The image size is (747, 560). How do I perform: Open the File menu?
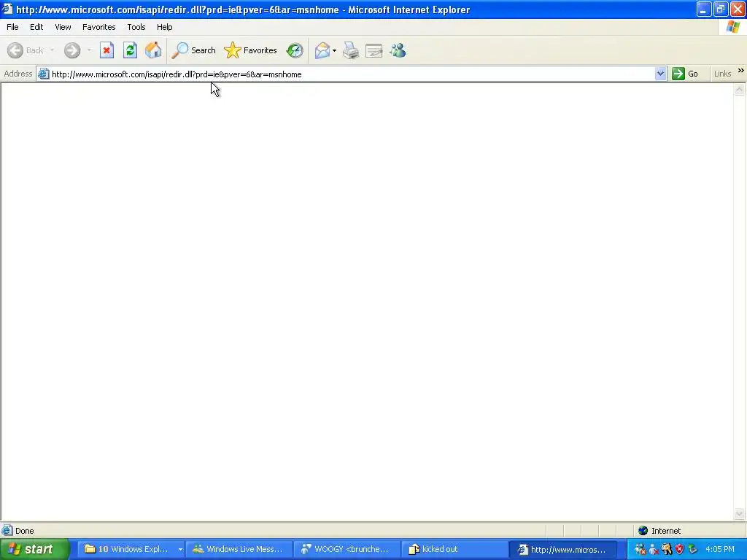click(x=12, y=27)
